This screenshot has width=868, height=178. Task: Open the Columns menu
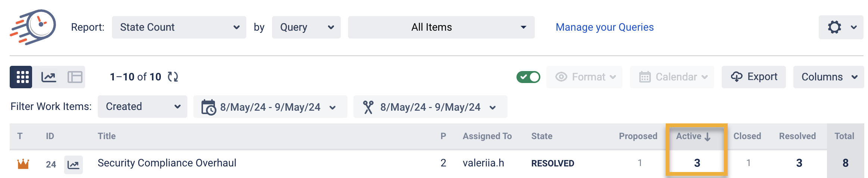point(828,77)
